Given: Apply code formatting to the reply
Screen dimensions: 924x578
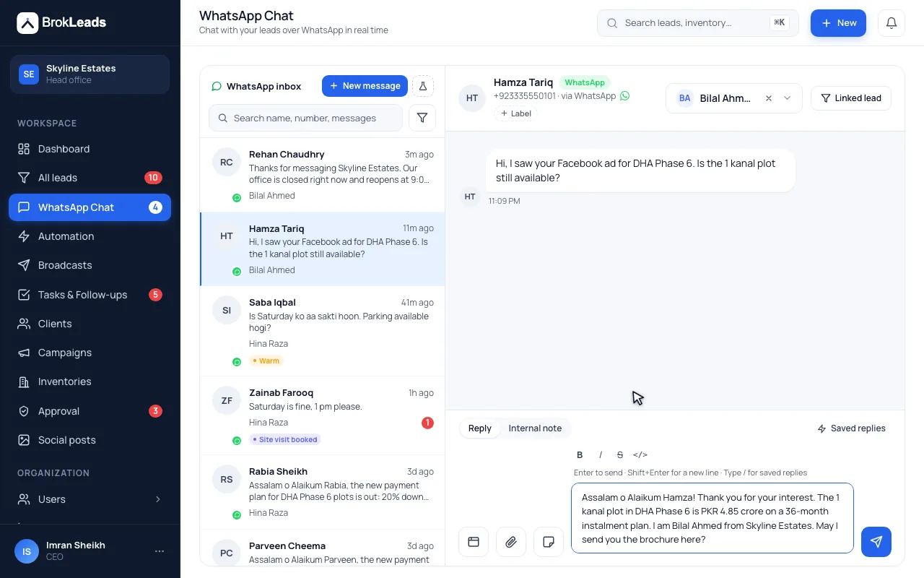Looking at the screenshot, I should (640, 454).
